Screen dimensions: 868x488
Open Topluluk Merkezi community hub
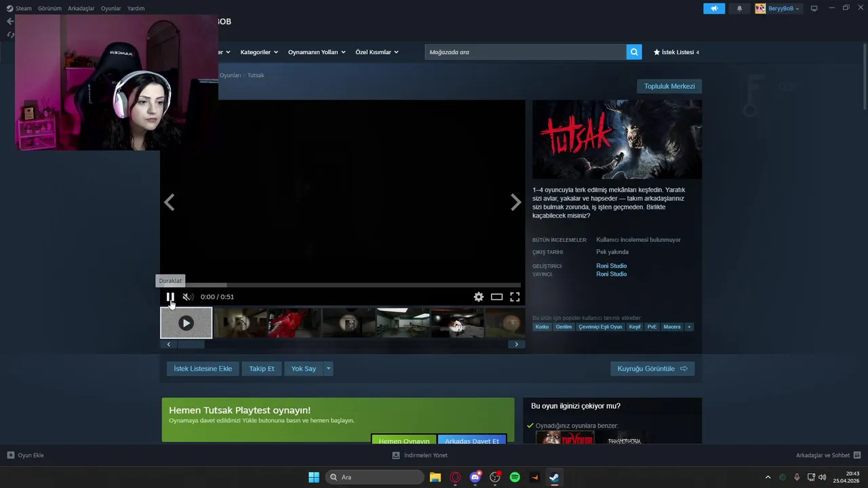click(x=669, y=86)
